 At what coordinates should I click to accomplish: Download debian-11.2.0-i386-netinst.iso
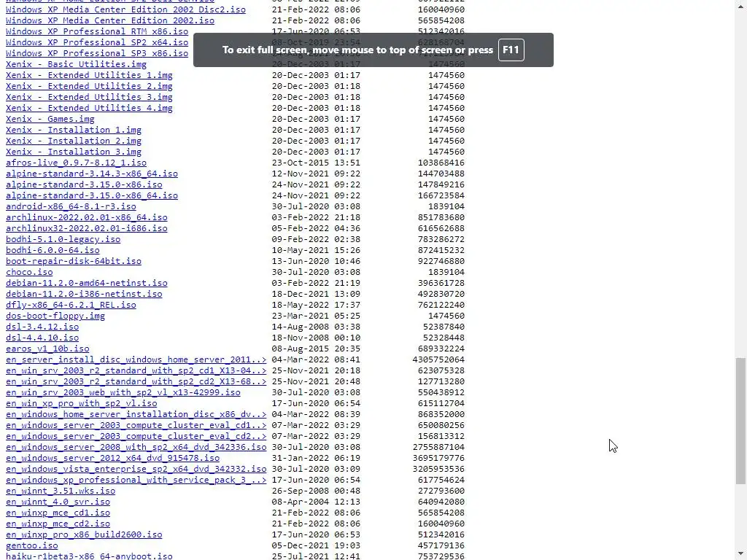coord(84,295)
